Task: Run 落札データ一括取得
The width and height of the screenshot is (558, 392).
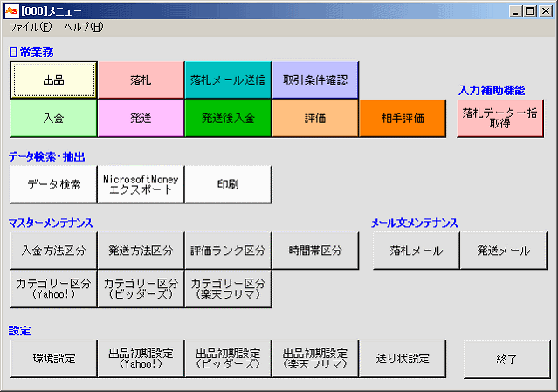Action: [x=500, y=119]
